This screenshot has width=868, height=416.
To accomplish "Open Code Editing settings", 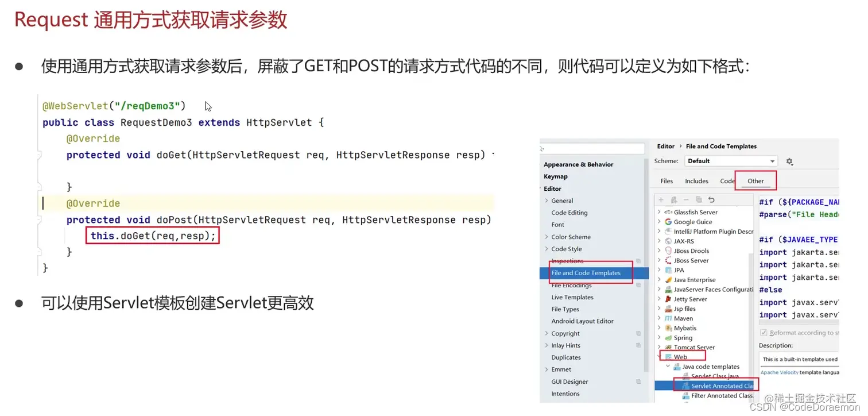I will (x=569, y=213).
